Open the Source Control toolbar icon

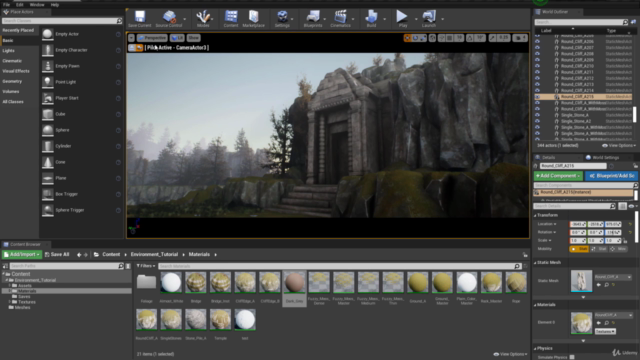coord(169,19)
